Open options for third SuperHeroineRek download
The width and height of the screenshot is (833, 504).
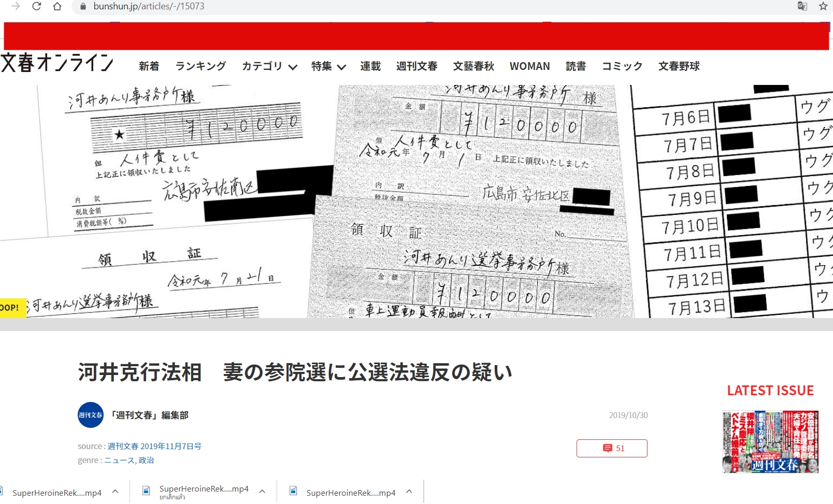click(x=409, y=492)
